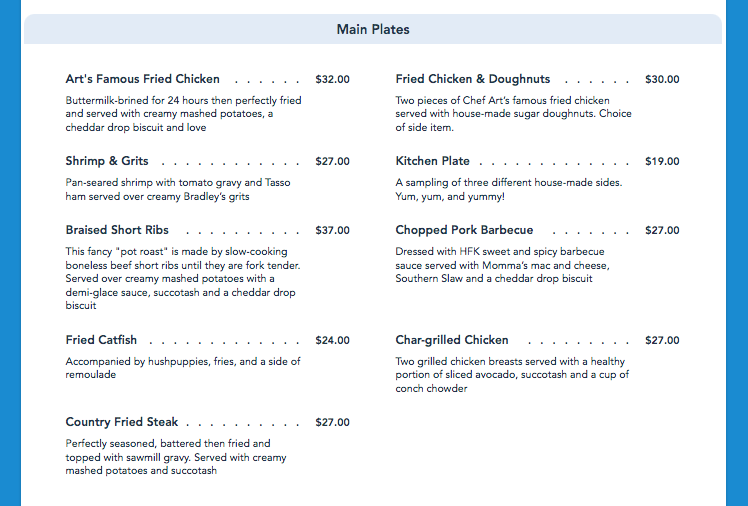The width and height of the screenshot is (748, 506).
Task: Open the Braised Short Ribs item
Action: (116, 230)
